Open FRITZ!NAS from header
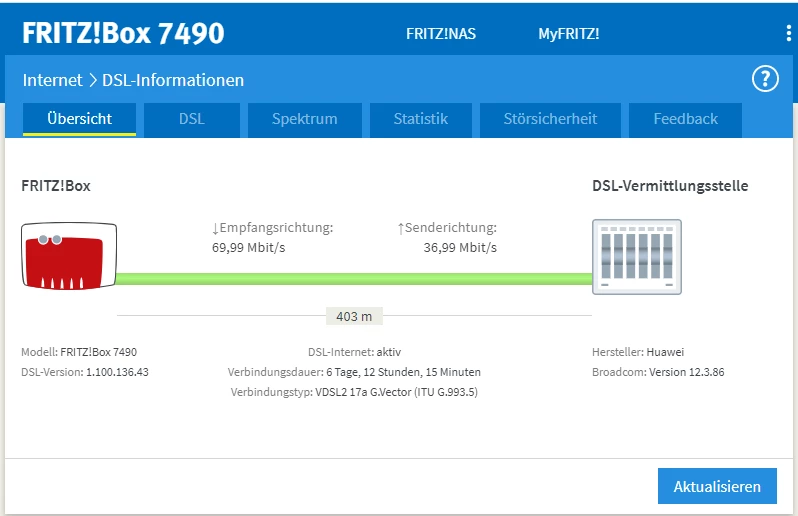 pos(441,34)
